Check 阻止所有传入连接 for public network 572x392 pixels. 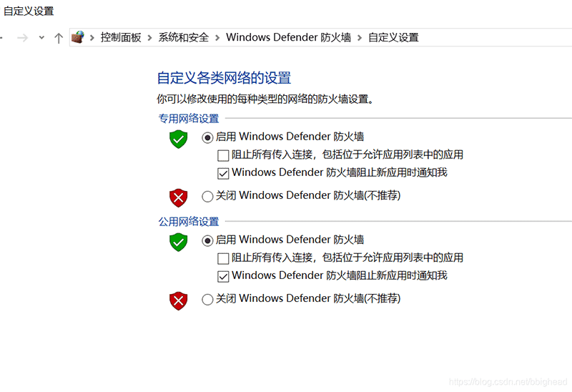223,258
